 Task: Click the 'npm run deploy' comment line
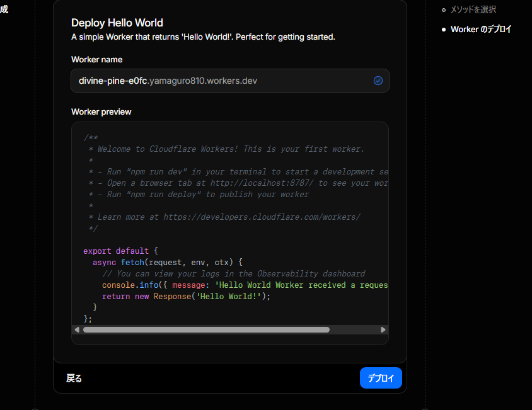(199, 195)
